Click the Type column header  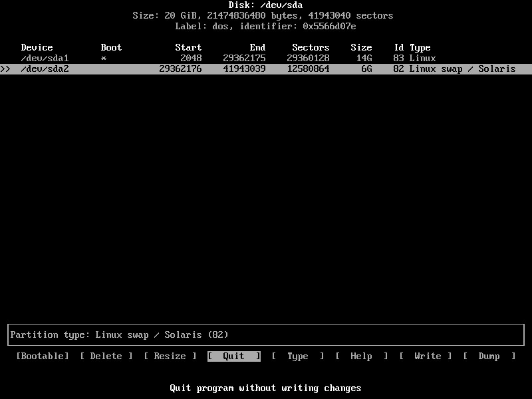[x=420, y=48]
